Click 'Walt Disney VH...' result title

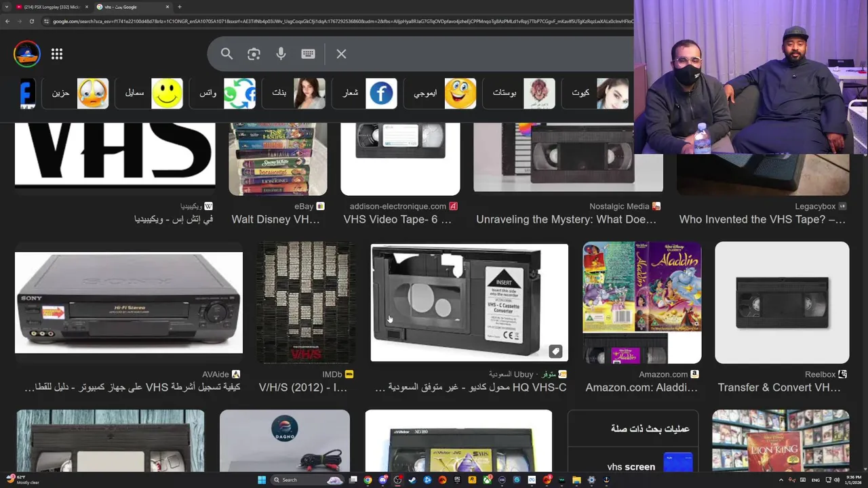point(275,219)
